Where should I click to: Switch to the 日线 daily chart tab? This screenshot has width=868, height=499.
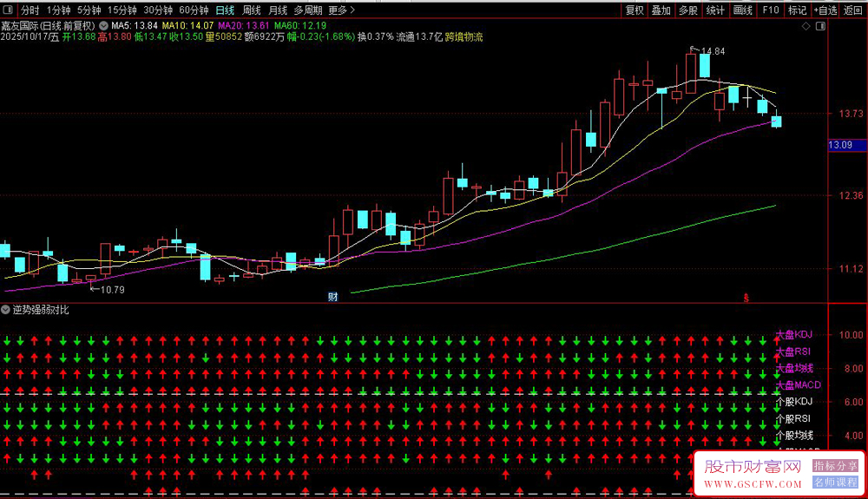pos(225,10)
